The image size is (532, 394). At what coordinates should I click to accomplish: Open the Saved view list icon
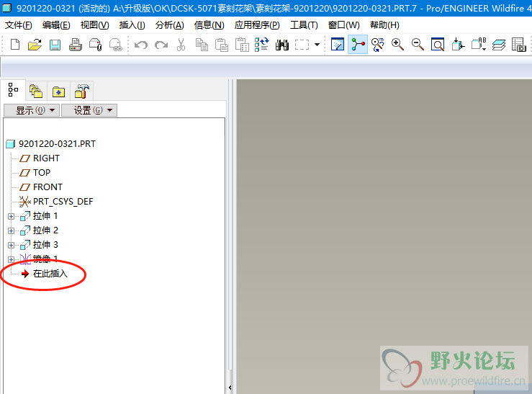point(479,45)
